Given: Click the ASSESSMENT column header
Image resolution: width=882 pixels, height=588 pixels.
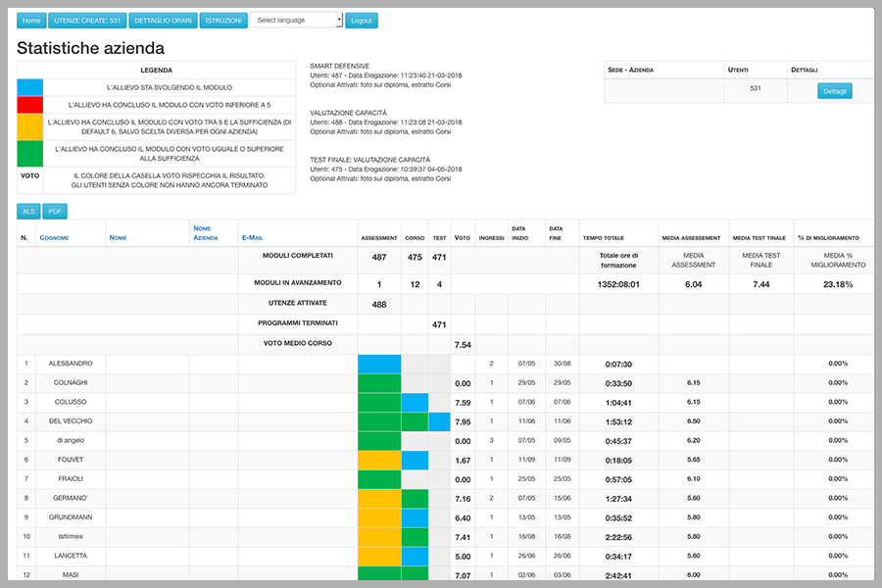Looking at the screenshot, I should click(379, 238).
